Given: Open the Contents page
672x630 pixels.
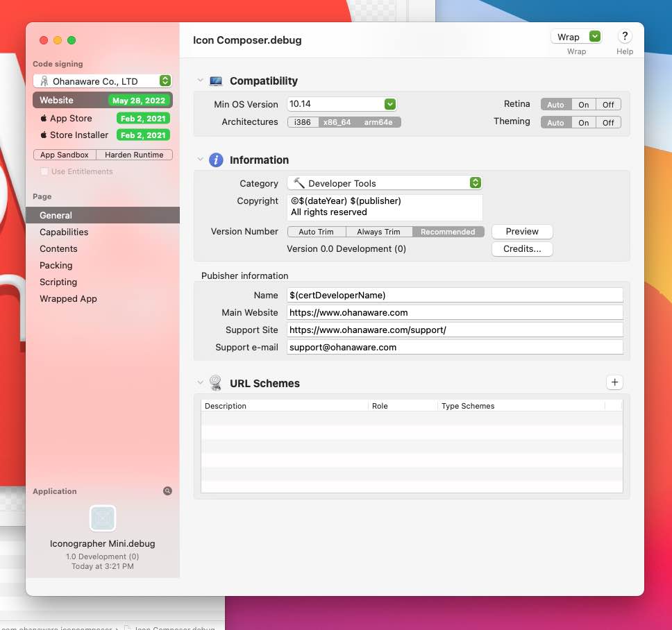Looking at the screenshot, I should tap(103, 248).
